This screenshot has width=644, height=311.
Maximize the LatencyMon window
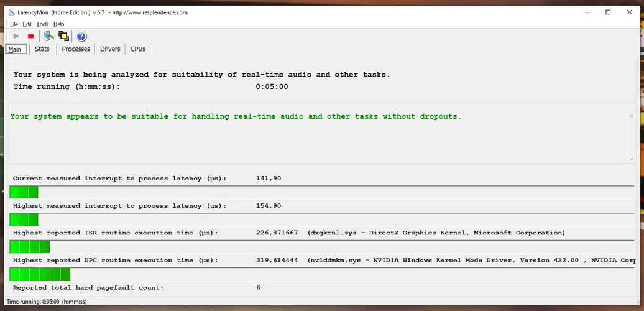pyautogui.click(x=608, y=12)
